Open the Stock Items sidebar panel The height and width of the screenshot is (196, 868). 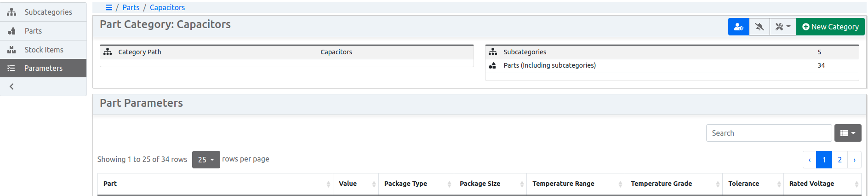point(43,50)
